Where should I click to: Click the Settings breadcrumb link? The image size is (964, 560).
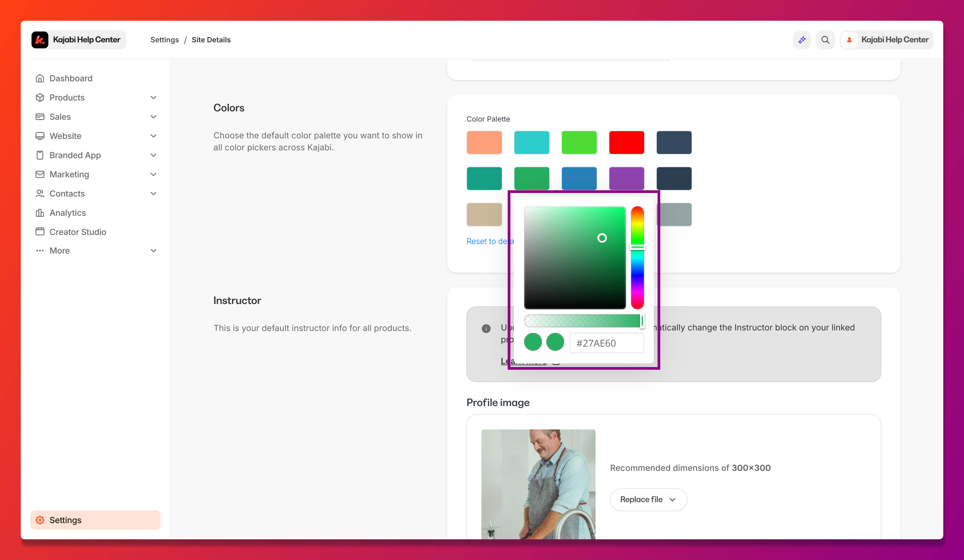[x=165, y=40]
